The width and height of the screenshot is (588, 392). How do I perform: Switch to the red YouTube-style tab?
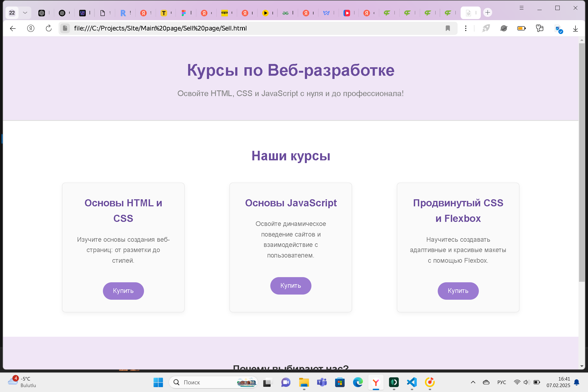347,13
